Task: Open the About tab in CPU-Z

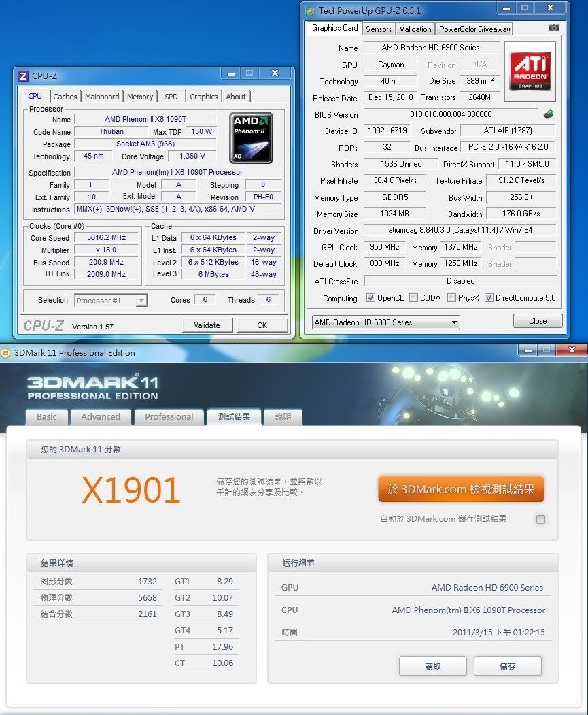Action: pos(236,97)
